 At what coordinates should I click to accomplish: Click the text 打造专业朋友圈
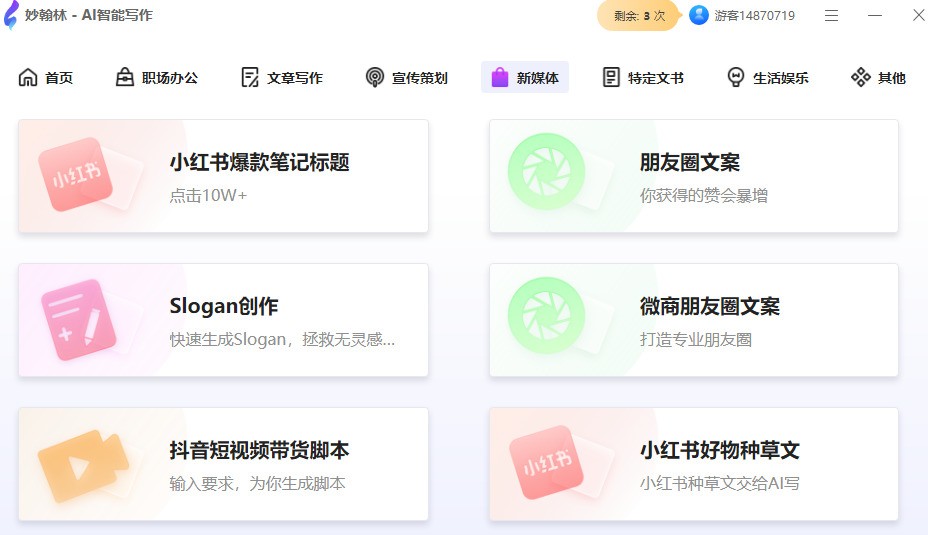(x=696, y=339)
